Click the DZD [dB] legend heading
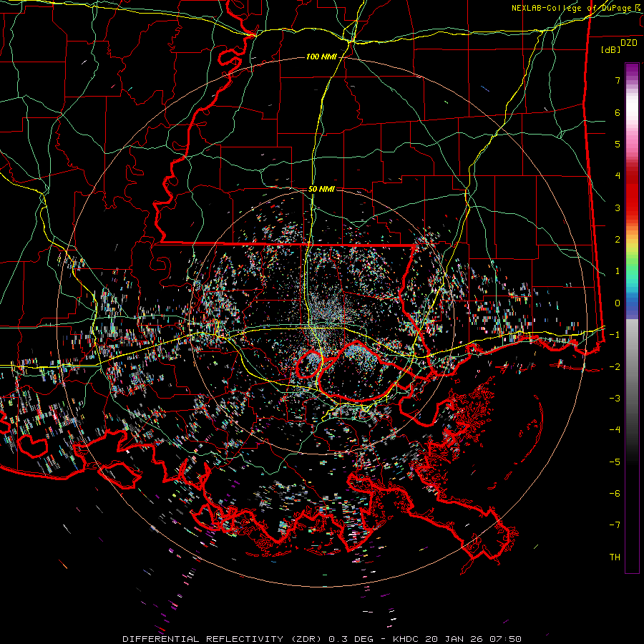Viewport: 644px width, 644px height. (x=619, y=46)
